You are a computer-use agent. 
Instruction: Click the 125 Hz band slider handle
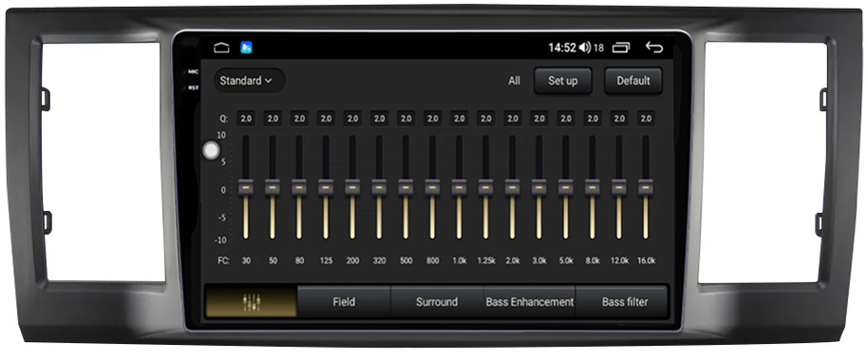(x=326, y=187)
